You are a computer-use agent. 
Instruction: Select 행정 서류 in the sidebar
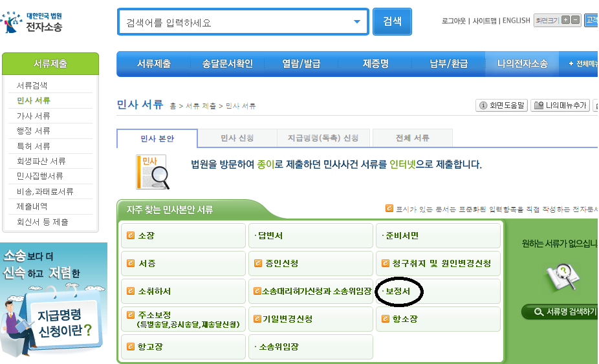[34, 131]
